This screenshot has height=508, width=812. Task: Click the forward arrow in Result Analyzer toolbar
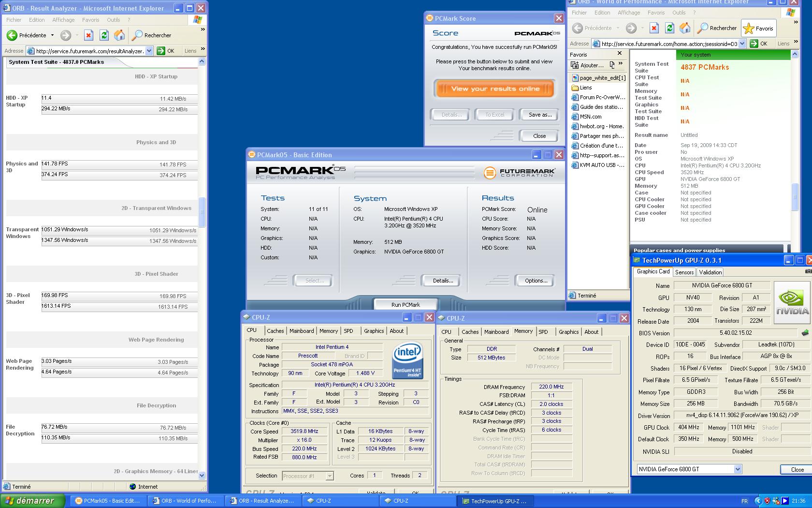(66, 35)
